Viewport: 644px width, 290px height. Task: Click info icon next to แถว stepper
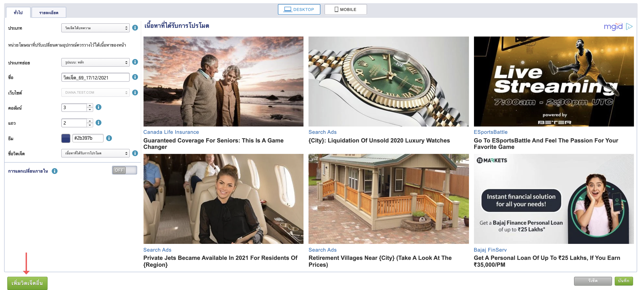click(x=98, y=123)
